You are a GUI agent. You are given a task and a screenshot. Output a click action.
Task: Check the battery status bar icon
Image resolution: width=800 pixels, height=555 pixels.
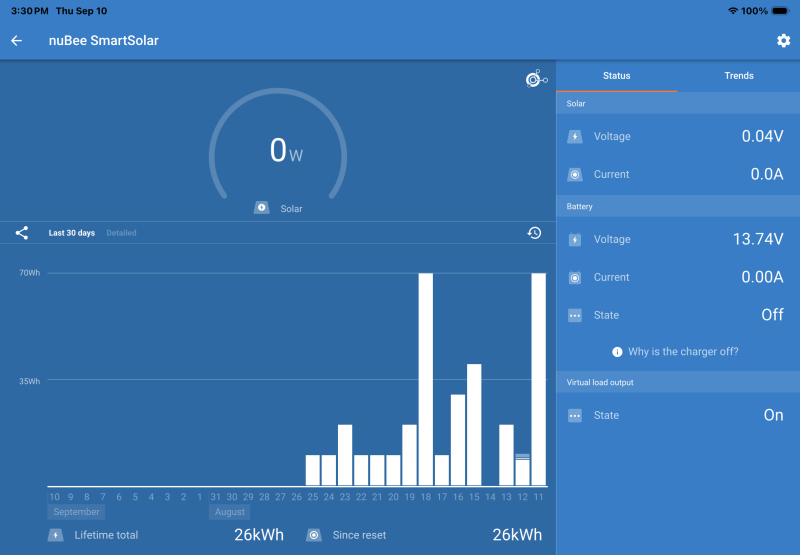pyautogui.click(x=781, y=11)
